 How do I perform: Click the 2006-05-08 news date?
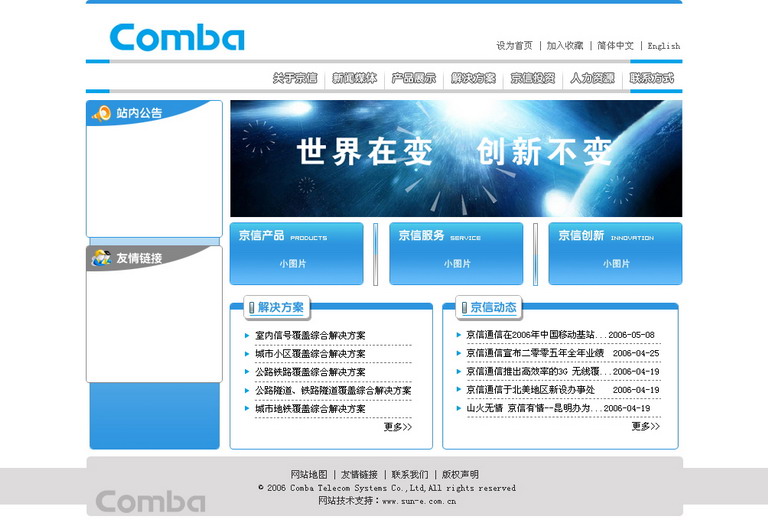(x=631, y=335)
